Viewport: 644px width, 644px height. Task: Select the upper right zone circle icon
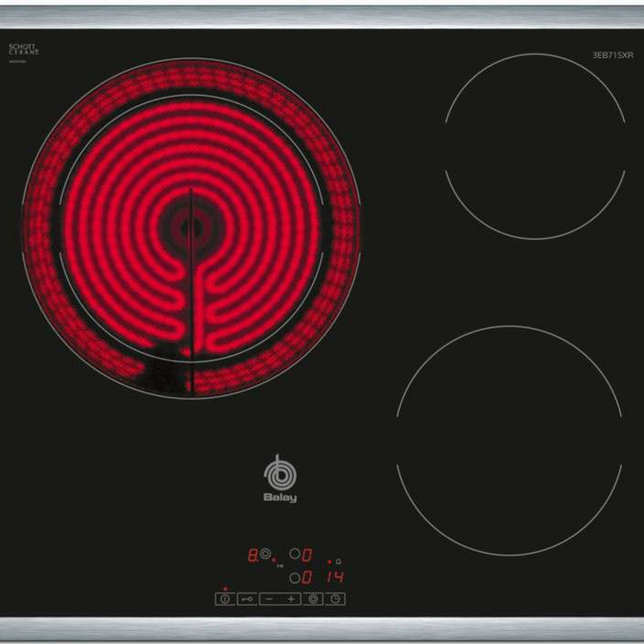point(295,555)
